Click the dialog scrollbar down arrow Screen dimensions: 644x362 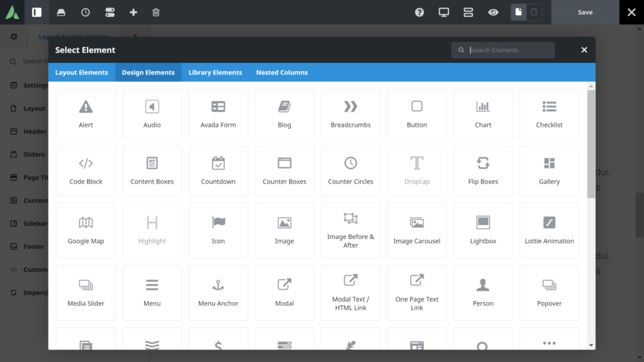point(591,345)
